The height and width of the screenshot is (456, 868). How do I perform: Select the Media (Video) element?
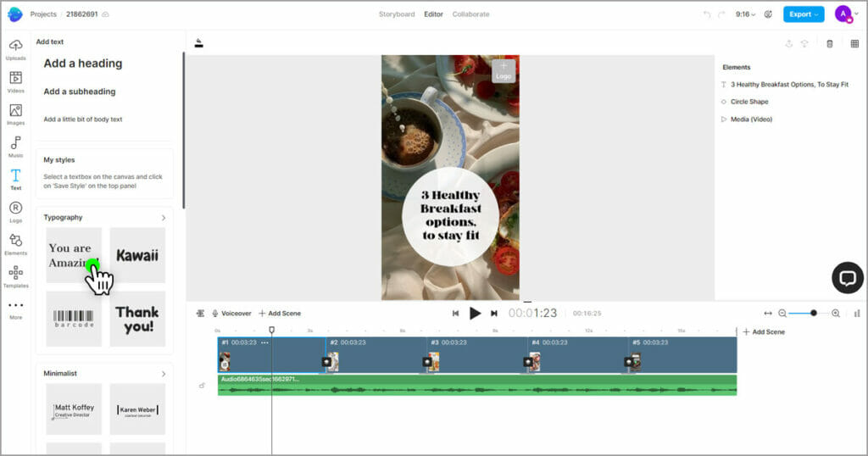[x=746, y=119]
